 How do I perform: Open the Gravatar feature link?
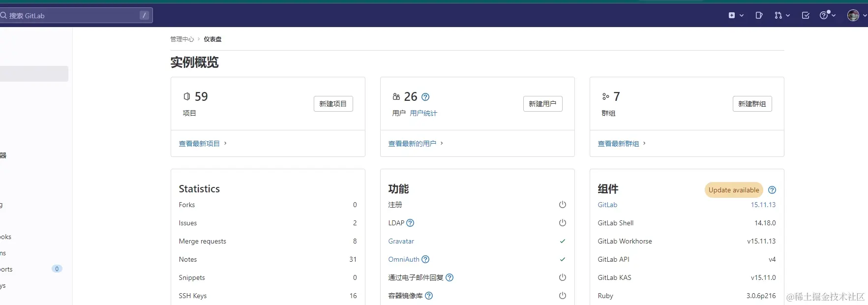pos(401,241)
